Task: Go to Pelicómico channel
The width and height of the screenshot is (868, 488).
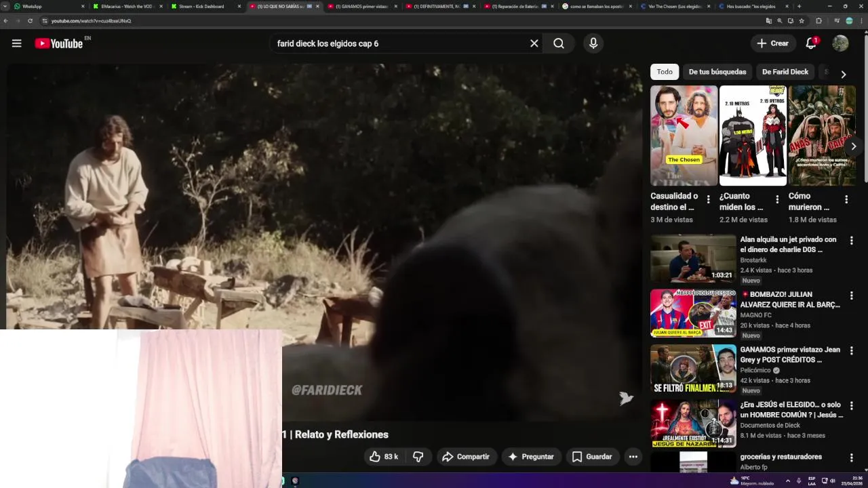Action: (x=755, y=371)
